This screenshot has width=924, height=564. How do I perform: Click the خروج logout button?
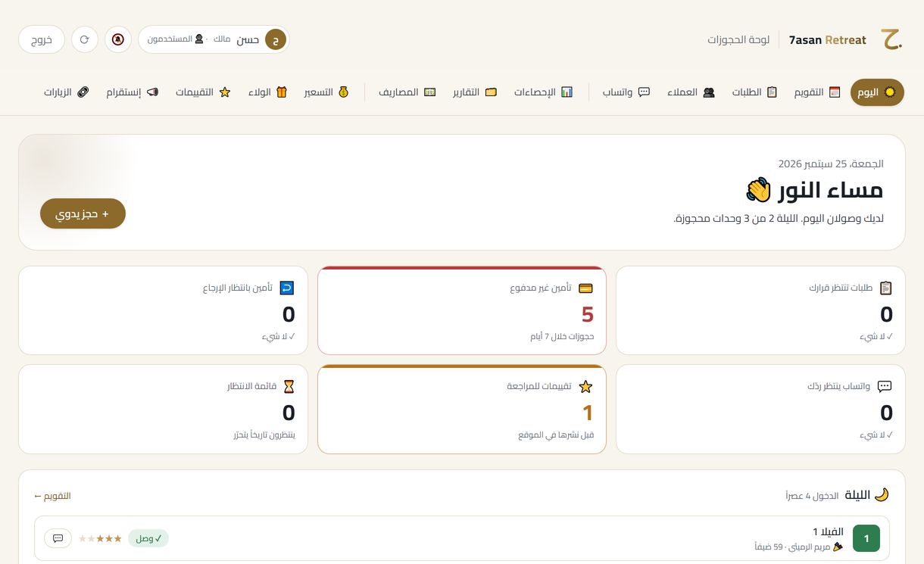[42, 39]
